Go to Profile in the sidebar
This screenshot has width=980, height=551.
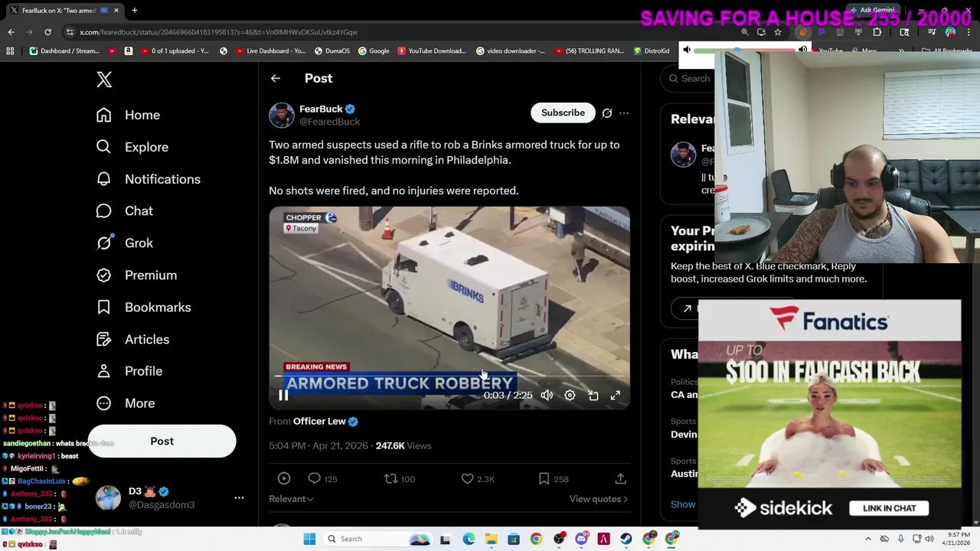click(129, 371)
